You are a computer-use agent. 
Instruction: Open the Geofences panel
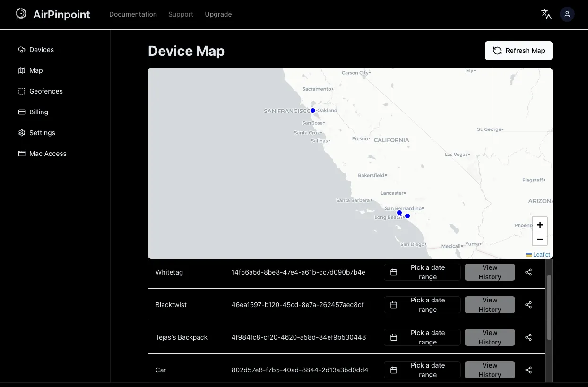(x=45, y=91)
